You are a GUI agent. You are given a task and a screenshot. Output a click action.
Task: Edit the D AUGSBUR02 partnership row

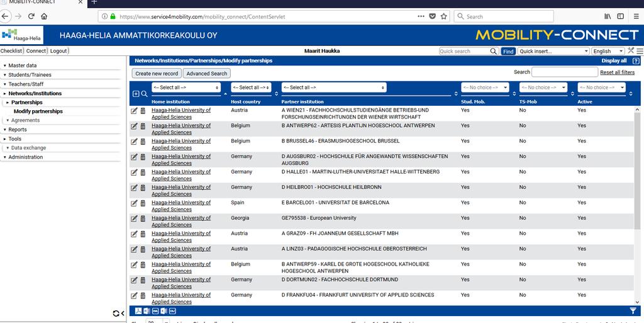134,157
